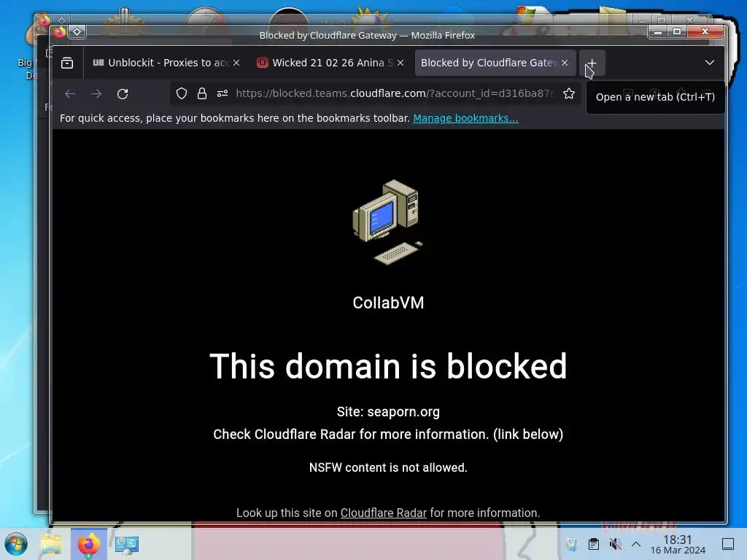Expand hidden tray icons arrow

click(636, 544)
